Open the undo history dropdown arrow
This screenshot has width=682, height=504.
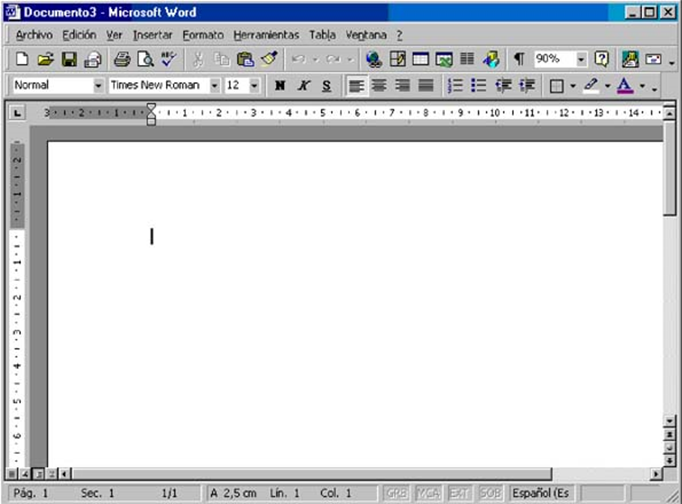316,59
